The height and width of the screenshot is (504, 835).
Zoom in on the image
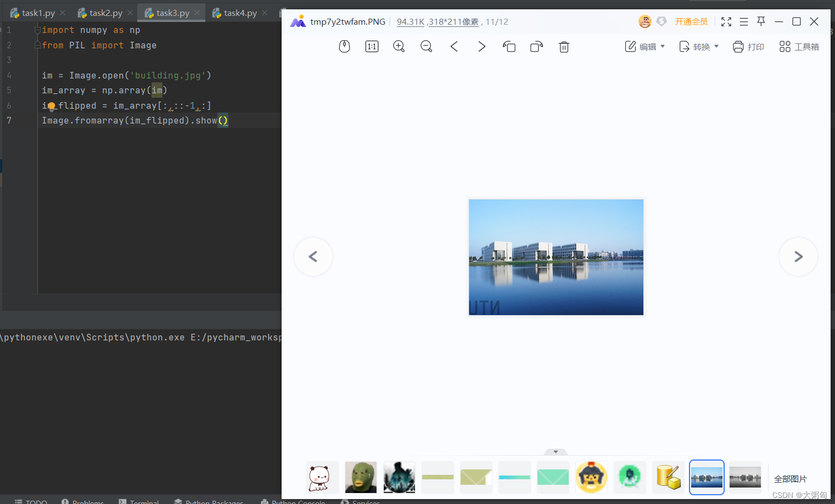(399, 47)
